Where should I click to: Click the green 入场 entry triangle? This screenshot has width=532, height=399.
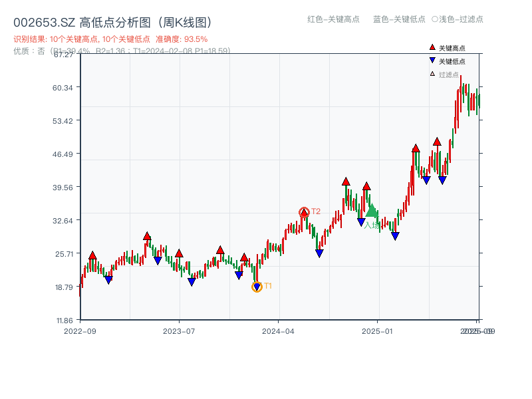click(372, 211)
